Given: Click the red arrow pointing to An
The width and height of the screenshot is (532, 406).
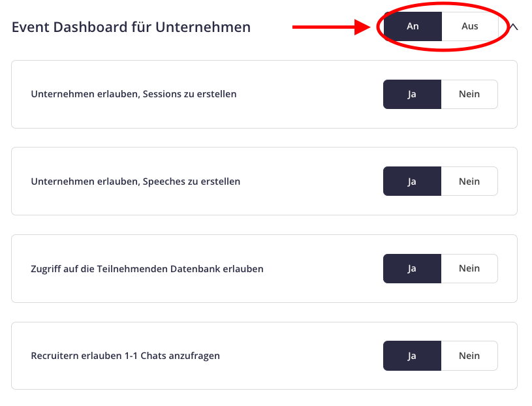Looking at the screenshot, I should pos(332,27).
